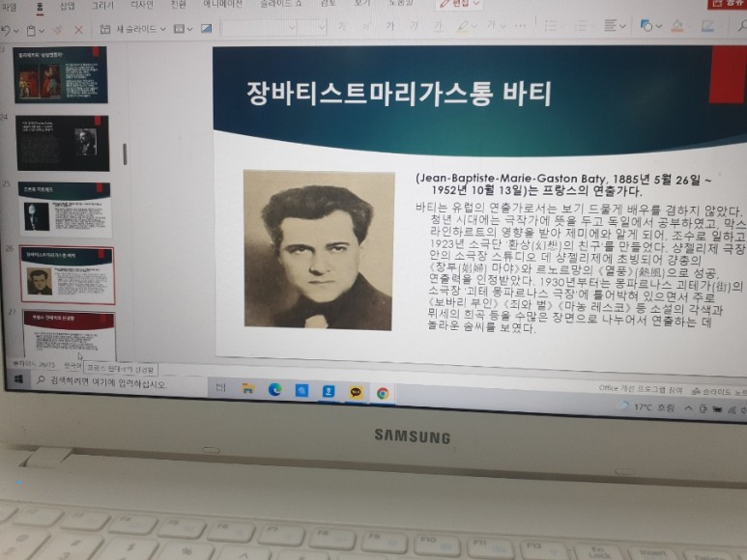Toggle bold 가 formatting

tap(390, 26)
